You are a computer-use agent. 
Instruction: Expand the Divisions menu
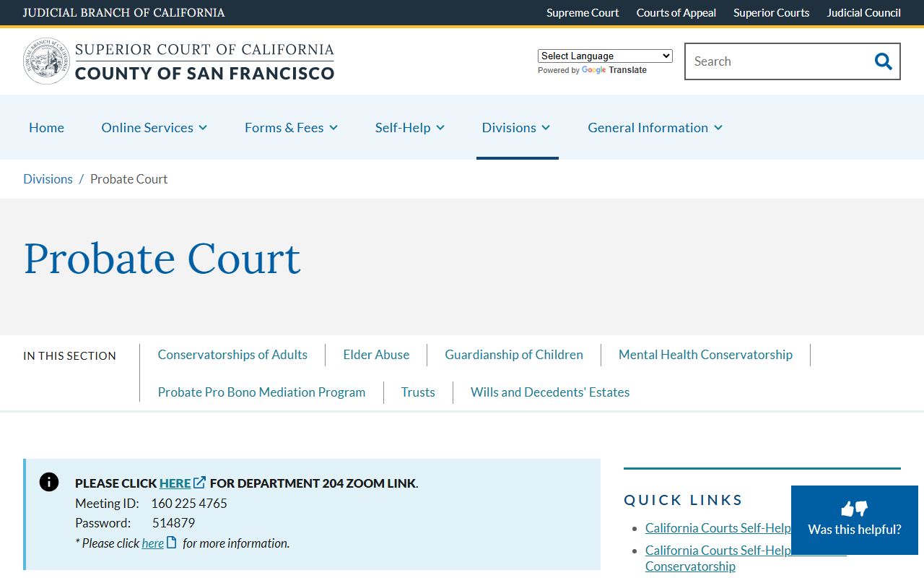click(x=516, y=128)
